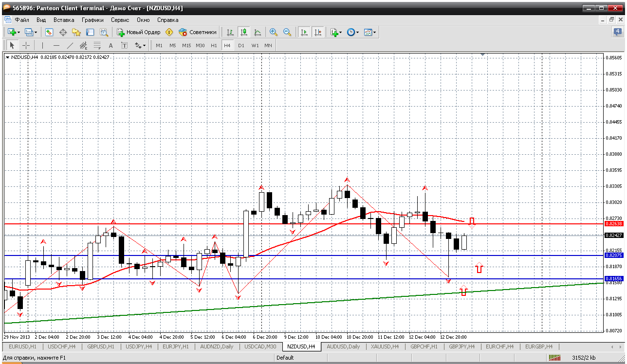Open MetaEditor via the yellow diamond icon
627x364 pixels.
(x=169, y=32)
